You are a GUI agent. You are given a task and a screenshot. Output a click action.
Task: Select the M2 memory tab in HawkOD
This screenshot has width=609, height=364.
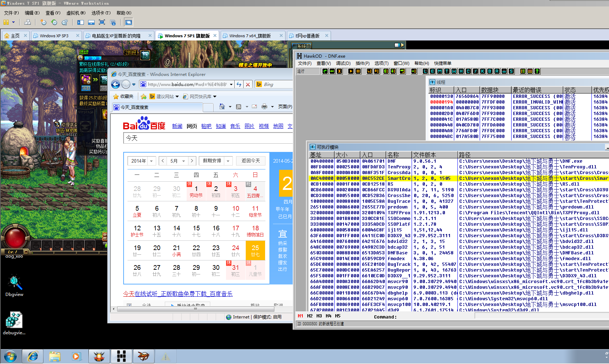click(x=310, y=316)
